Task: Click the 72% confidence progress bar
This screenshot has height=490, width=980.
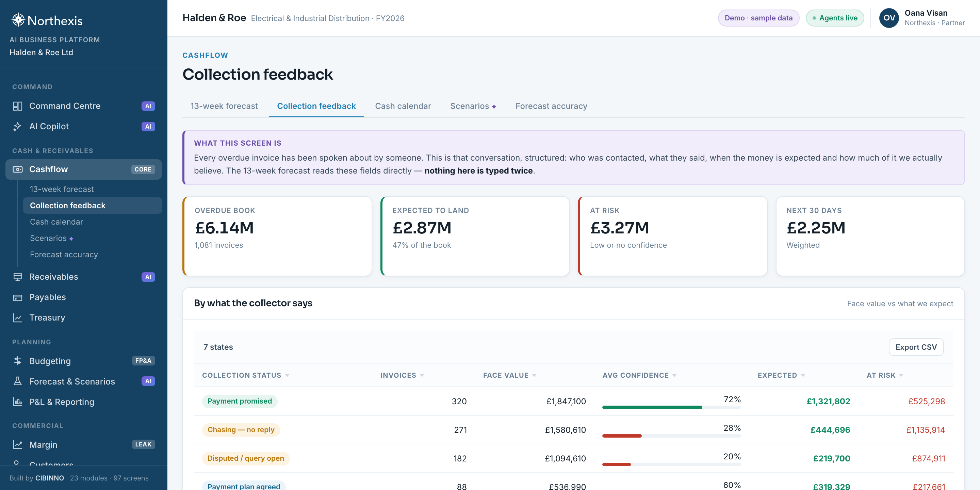Action: click(x=671, y=407)
